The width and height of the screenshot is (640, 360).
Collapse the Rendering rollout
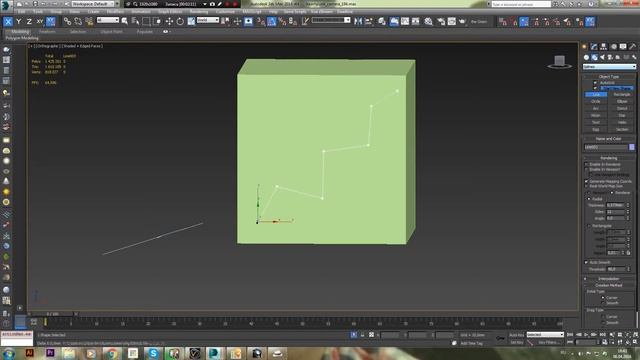[x=609, y=158]
